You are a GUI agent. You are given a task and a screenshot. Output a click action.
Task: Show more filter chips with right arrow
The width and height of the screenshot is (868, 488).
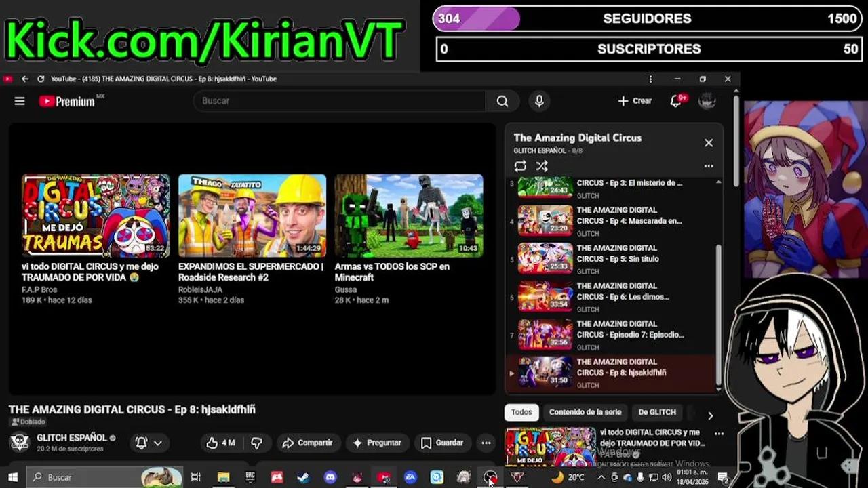click(x=710, y=415)
